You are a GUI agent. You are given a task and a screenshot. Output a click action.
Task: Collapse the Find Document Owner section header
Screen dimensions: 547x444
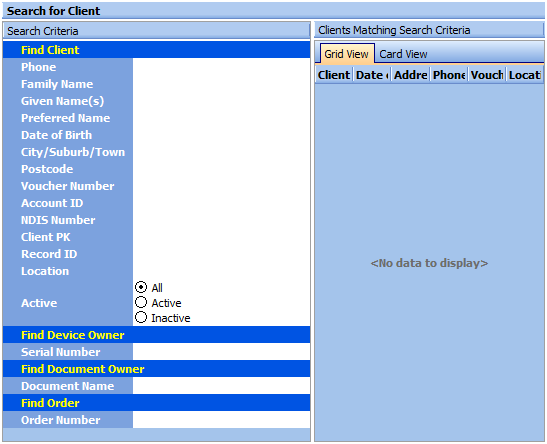tap(156, 369)
